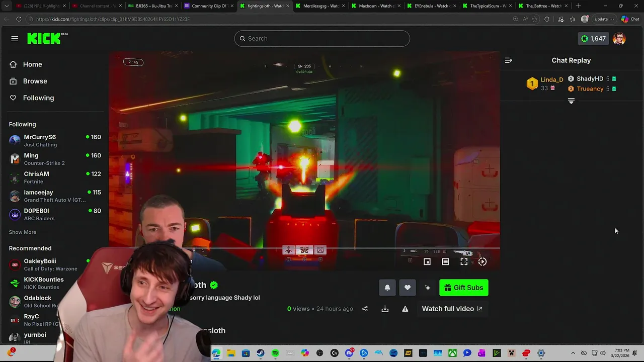Switch to the The_Battree browser tab

click(x=542, y=6)
